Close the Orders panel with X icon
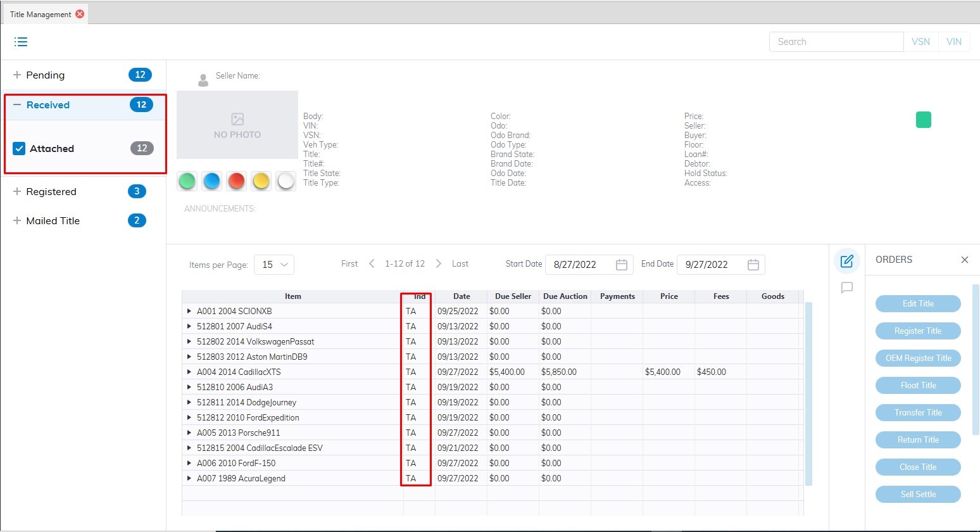Viewport: 980px width, 532px height. (x=964, y=260)
